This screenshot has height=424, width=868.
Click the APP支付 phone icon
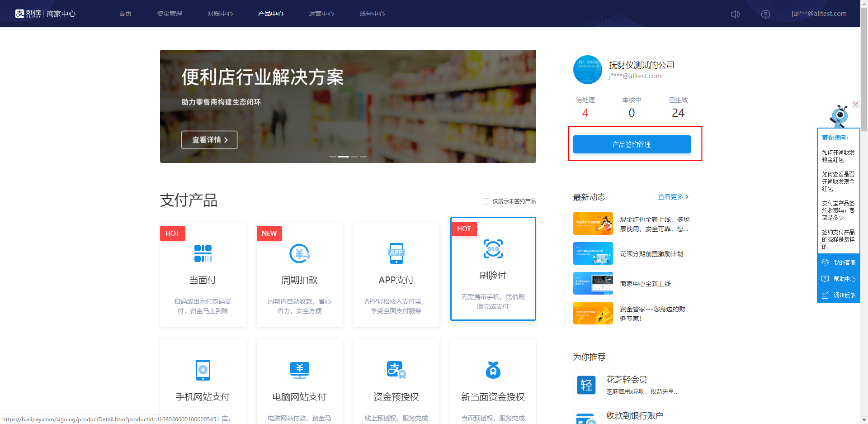(396, 253)
